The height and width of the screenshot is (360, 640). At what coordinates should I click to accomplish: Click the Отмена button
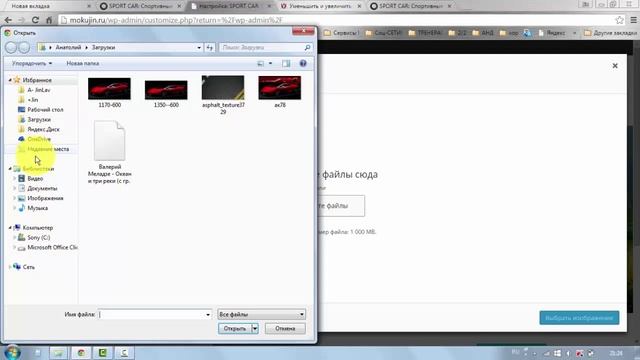[285, 329]
